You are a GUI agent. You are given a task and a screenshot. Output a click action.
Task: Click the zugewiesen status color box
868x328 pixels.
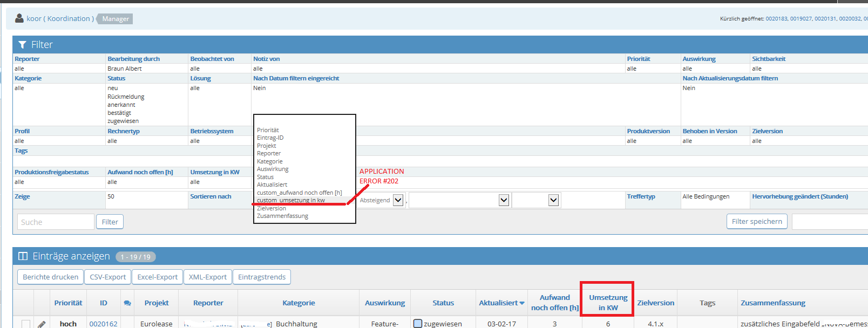tap(417, 324)
